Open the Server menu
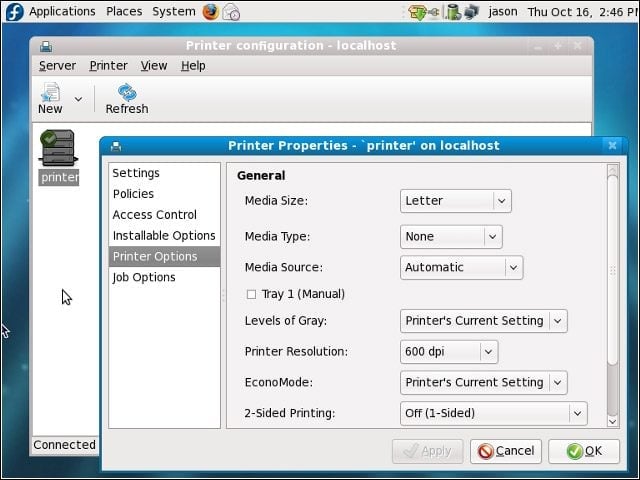Viewport: 640px width, 480px height. pos(58,66)
